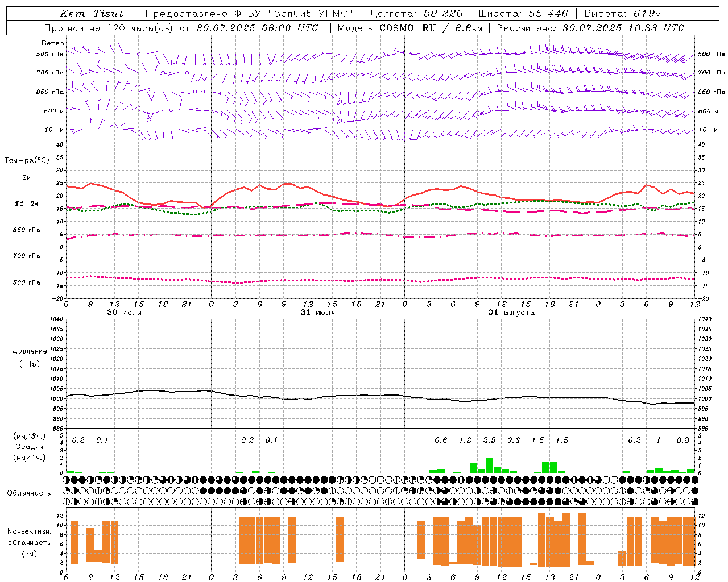Select the 'Высота: 619м' elevation text

[623, 14]
